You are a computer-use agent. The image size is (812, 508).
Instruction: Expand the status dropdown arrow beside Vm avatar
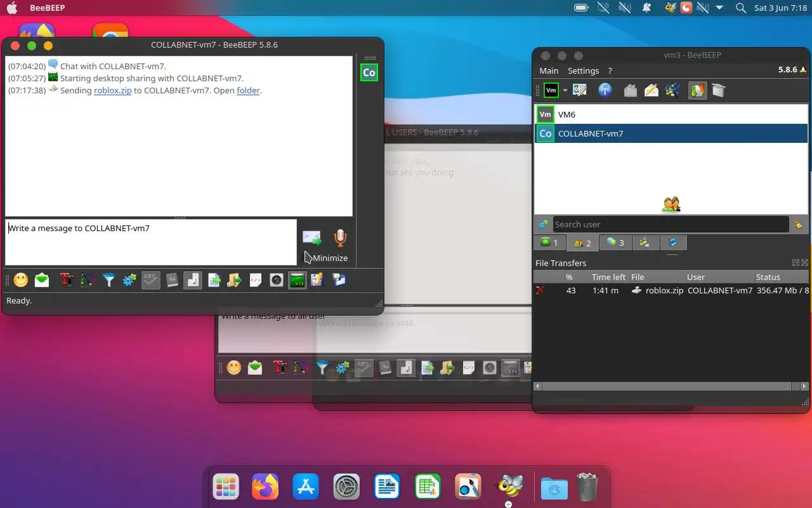565,91
